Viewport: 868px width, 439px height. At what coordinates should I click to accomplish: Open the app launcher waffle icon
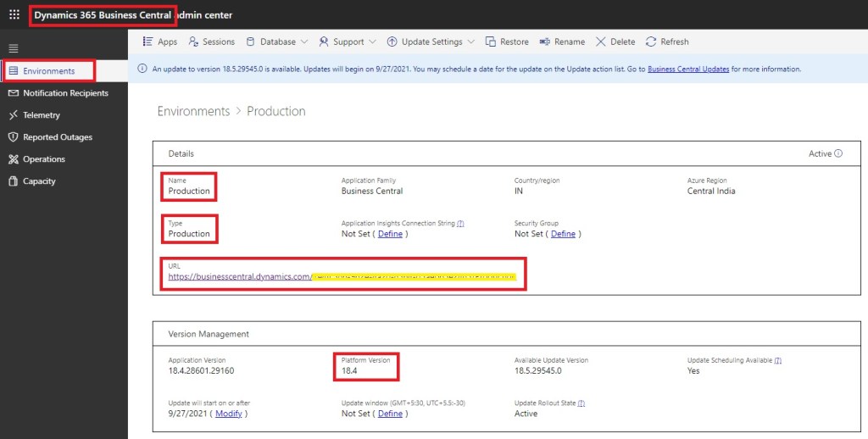14,15
